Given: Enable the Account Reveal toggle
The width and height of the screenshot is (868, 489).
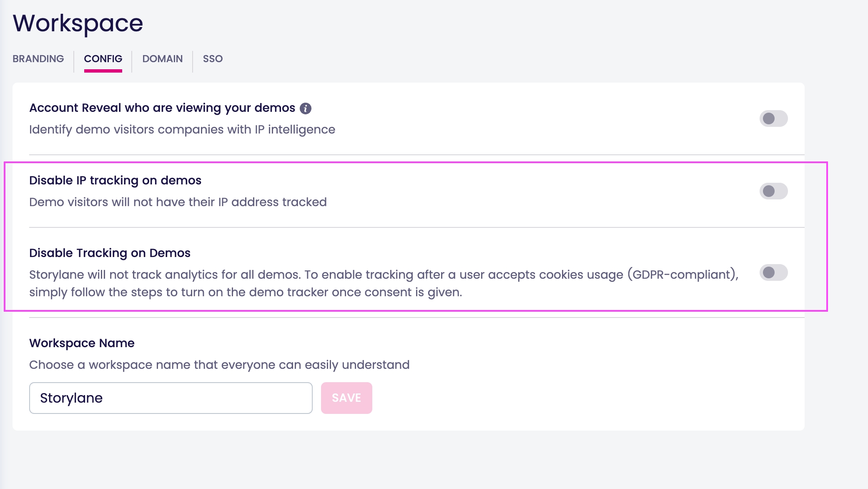Looking at the screenshot, I should tap(773, 118).
